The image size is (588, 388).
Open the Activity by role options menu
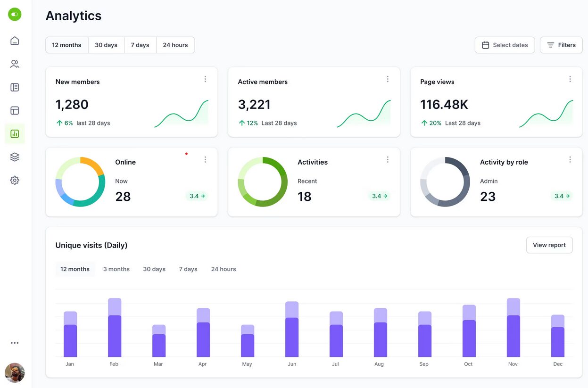[x=570, y=159]
